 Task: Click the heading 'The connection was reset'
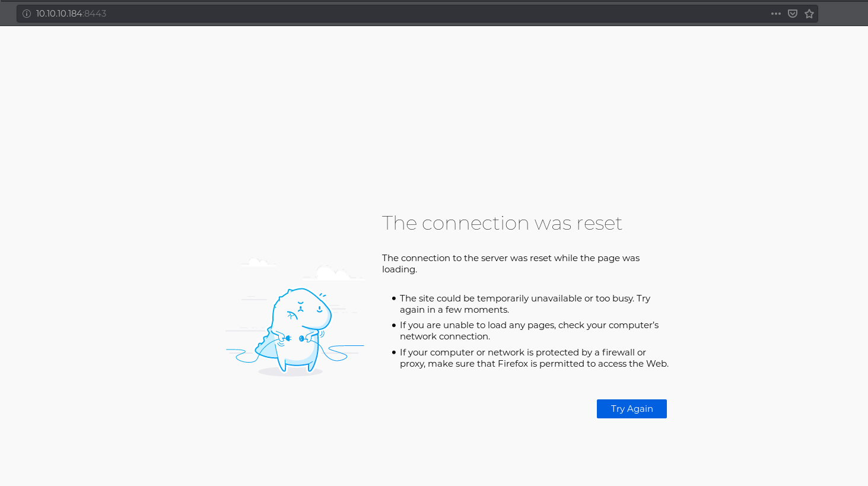pos(502,223)
